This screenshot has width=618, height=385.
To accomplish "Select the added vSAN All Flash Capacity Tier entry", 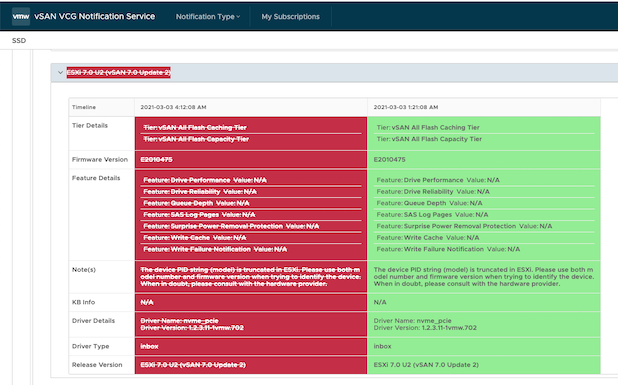I will coord(429,139).
